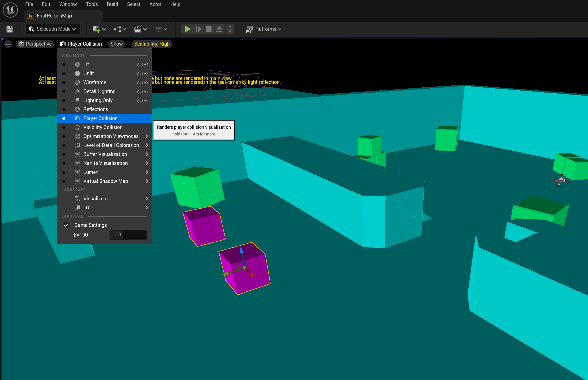Expand Level of Detail Coloration submenu arrow
This screenshot has width=588, height=380.
tap(147, 145)
